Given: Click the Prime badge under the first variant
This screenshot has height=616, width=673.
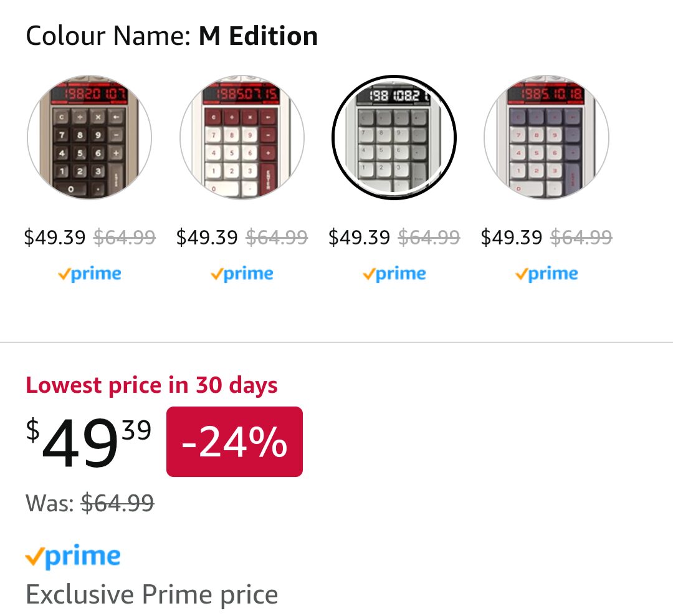Looking at the screenshot, I should coord(90,272).
